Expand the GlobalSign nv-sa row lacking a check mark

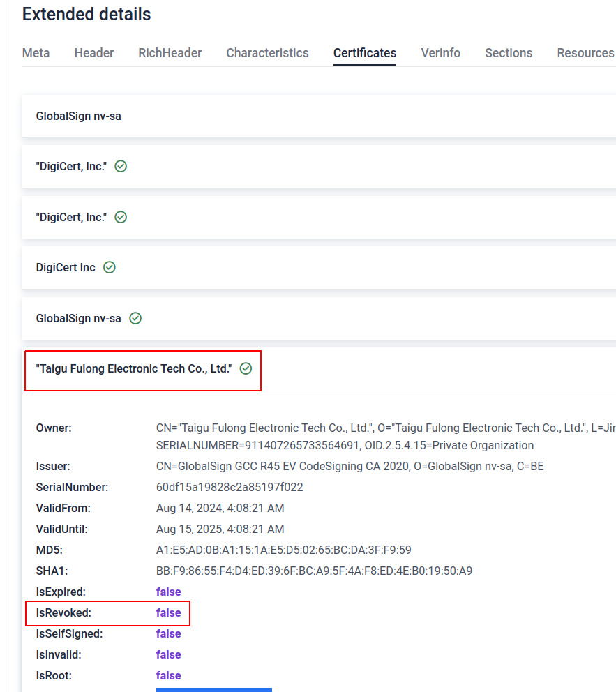tap(319, 116)
